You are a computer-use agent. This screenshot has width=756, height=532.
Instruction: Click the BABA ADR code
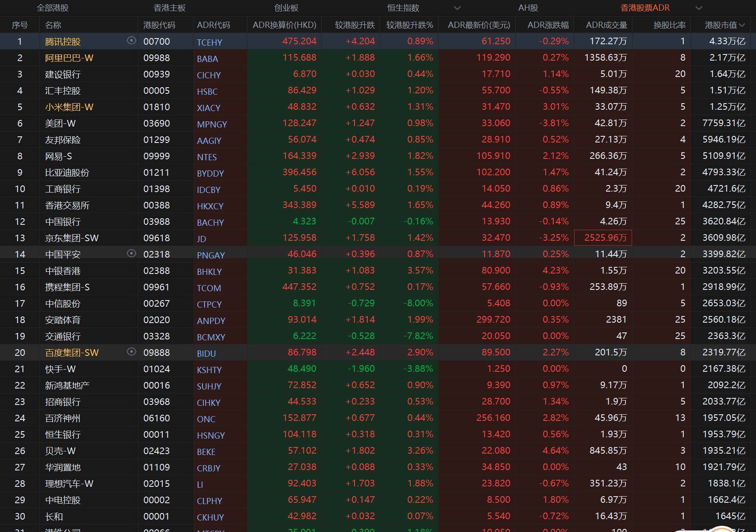click(x=207, y=59)
